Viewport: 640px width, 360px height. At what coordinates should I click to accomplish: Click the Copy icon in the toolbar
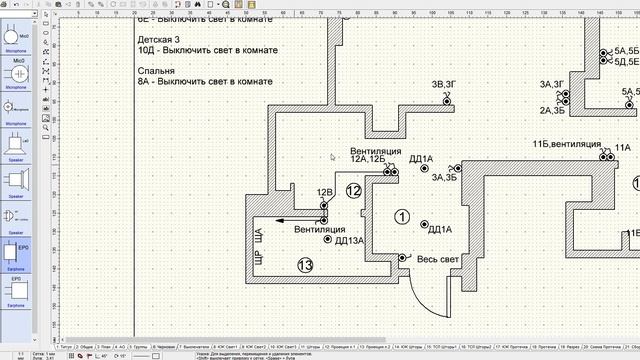point(48,4)
